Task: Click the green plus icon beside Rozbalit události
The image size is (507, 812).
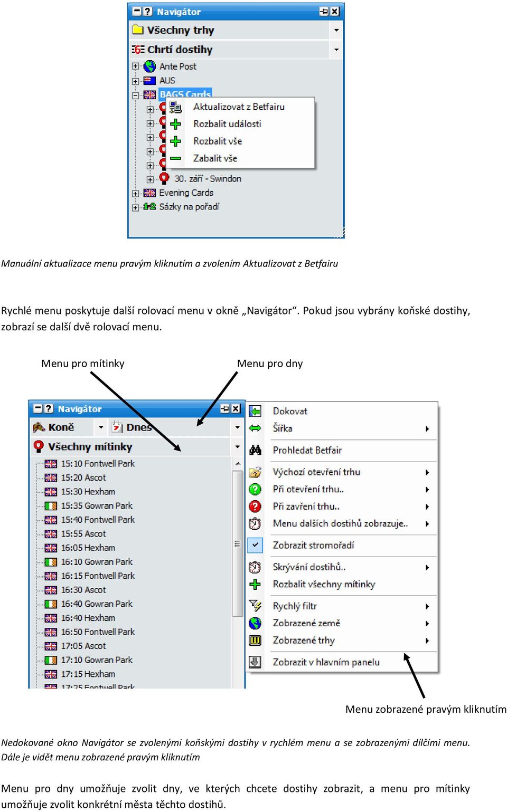Action: tap(175, 124)
